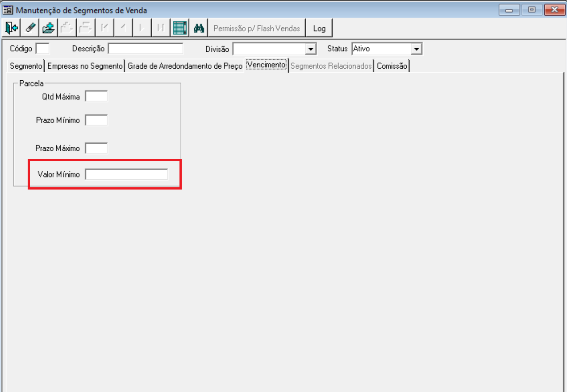Select Grade de Arredondamento de Preço tab

tap(185, 66)
